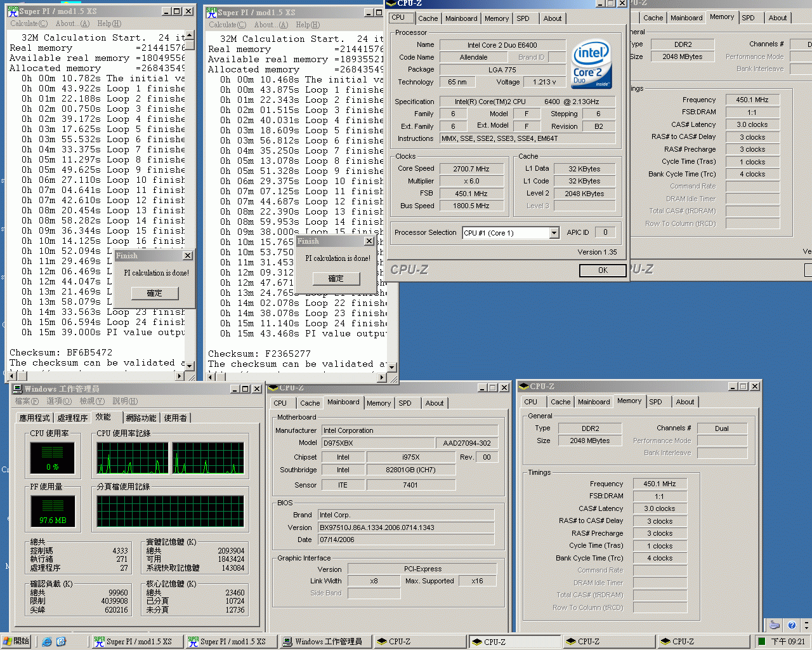Open the 說明(H) menu in Task Manager

tap(125, 401)
